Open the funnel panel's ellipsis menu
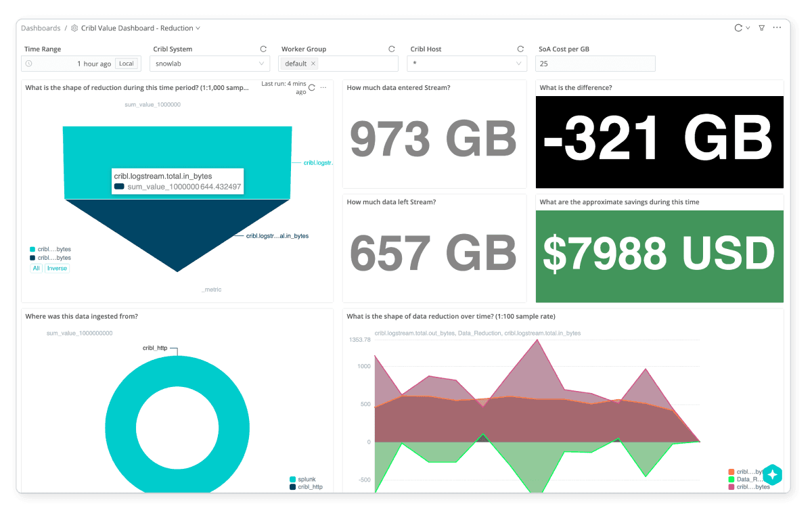Viewport: 812px width, 525px height. click(x=323, y=88)
